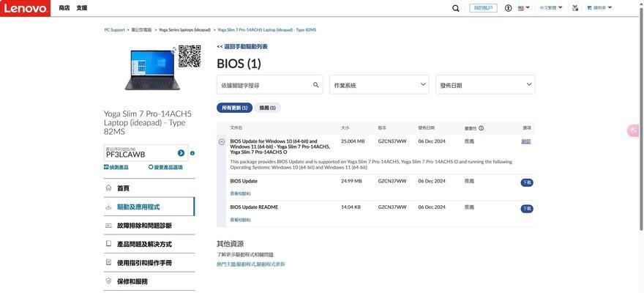Click the link in the 選項 column of the package row

click(525, 141)
